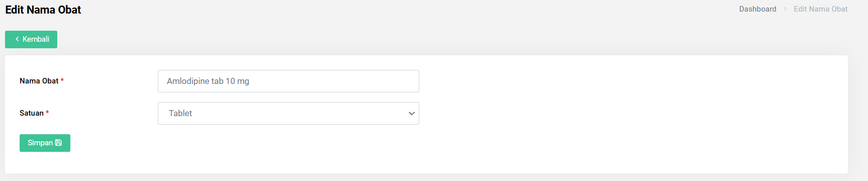The image size is (868, 181).
Task: Focus the Nama Obat text field
Action: pyautogui.click(x=288, y=81)
